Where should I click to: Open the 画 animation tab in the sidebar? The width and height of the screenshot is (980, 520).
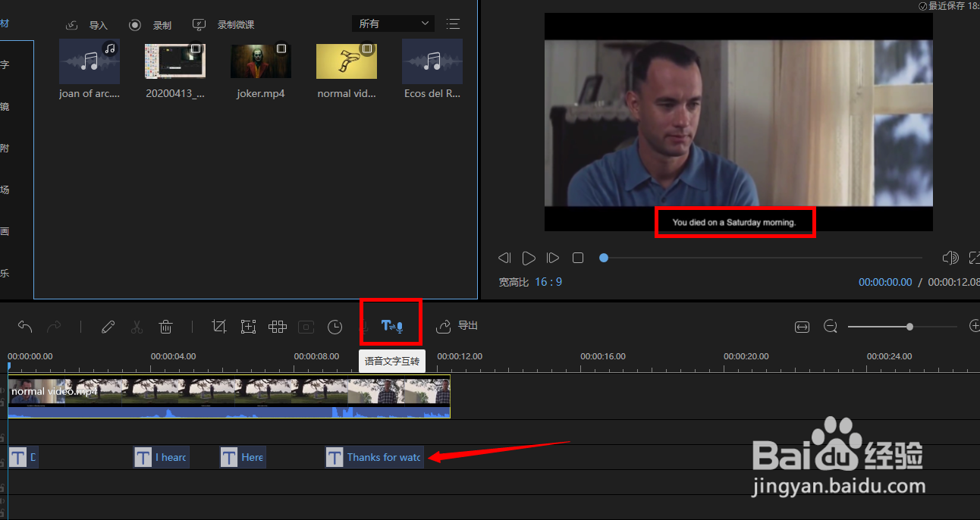(5, 231)
